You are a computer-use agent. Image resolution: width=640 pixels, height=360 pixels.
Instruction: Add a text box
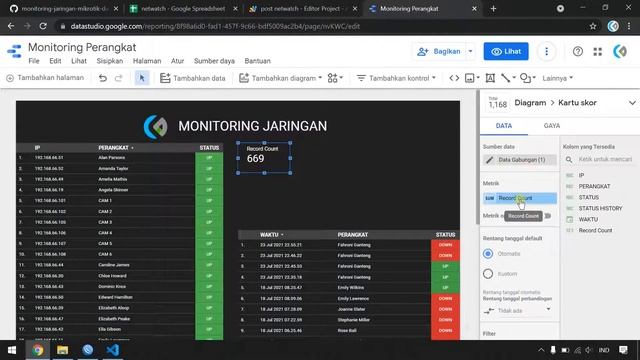(490, 78)
